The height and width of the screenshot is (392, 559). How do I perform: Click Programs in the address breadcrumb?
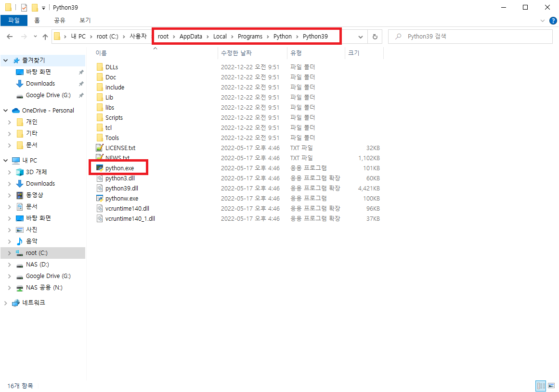pos(250,37)
